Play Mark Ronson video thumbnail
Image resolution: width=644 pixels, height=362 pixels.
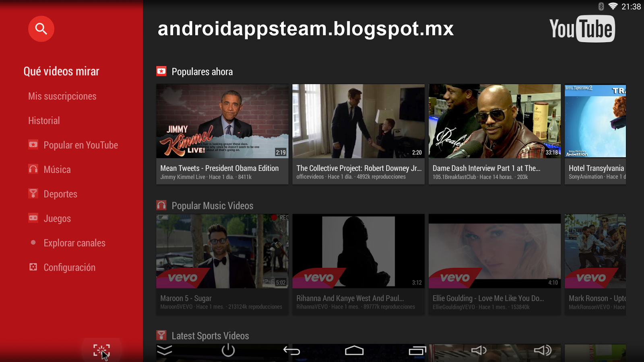coord(595,251)
